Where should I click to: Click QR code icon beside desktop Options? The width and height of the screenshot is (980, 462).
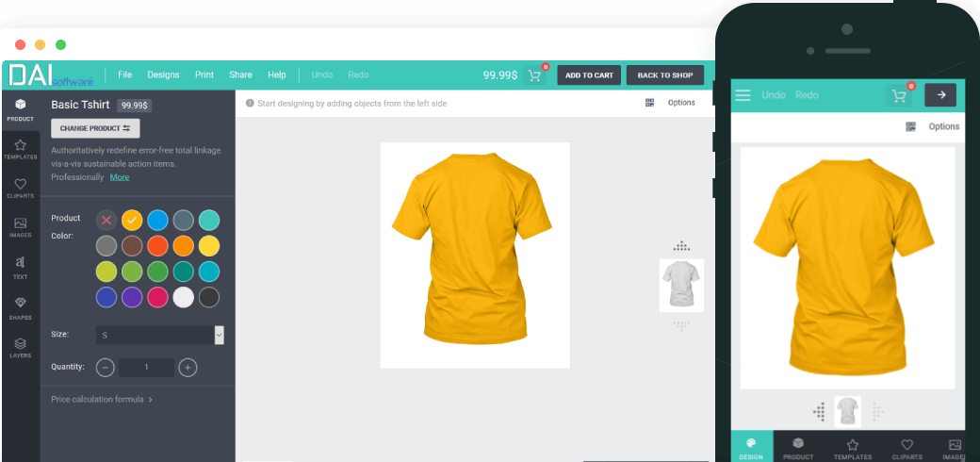coord(649,103)
